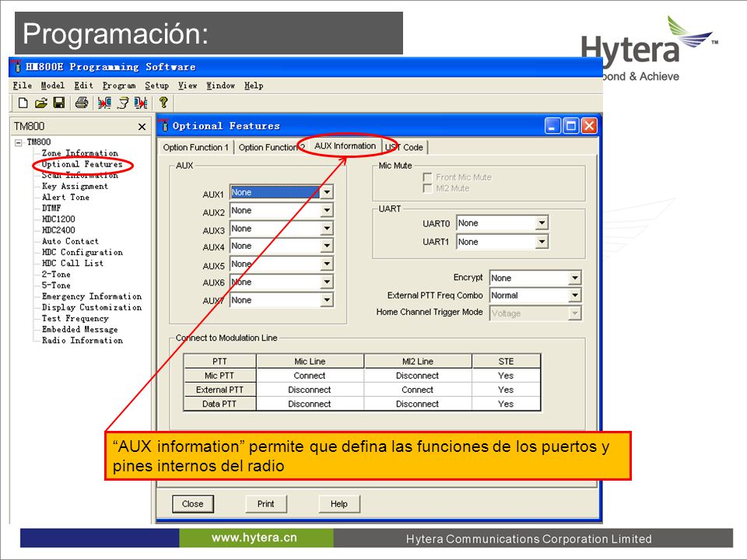
Task: Select 2-Tone in the tree
Action: coord(56,275)
